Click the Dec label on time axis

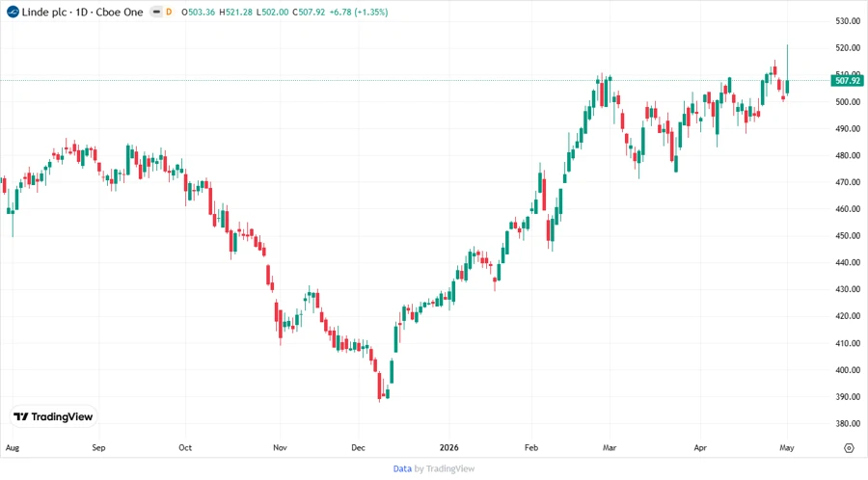pyautogui.click(x=358, y=447)
